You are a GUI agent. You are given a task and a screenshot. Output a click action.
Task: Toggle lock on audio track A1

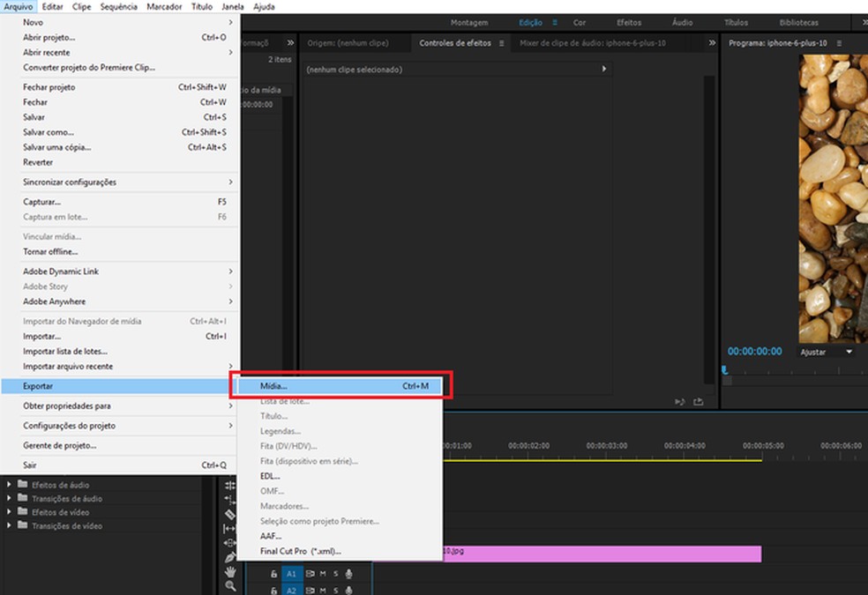274,574
